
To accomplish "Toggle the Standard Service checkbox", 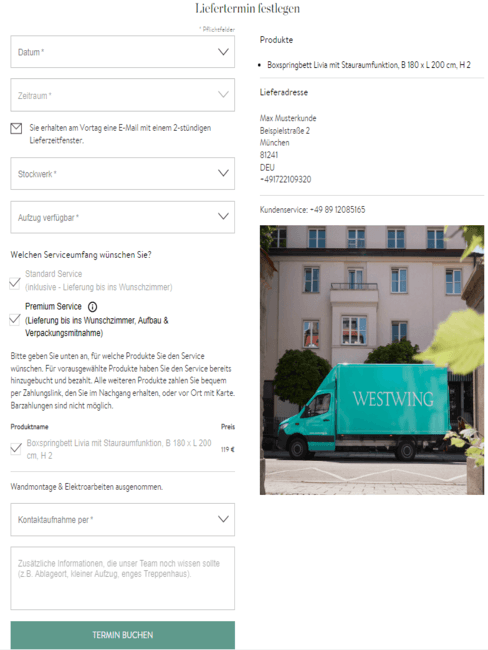I will click(15, 283).
